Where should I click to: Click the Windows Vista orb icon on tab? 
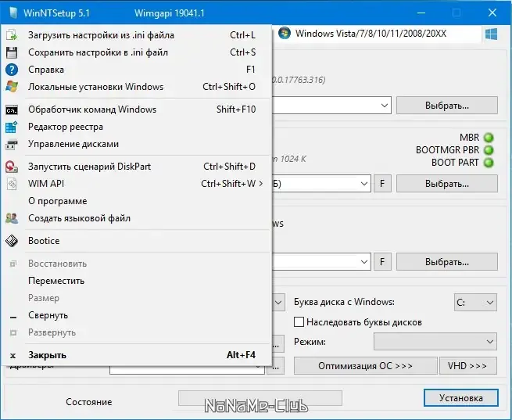285,34
